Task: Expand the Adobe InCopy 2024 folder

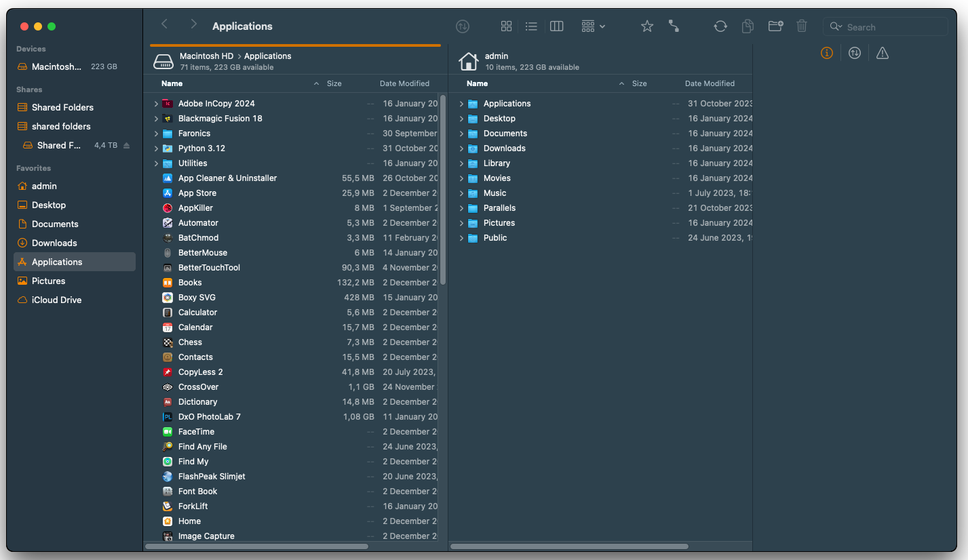Action: [x=156, y=104]
